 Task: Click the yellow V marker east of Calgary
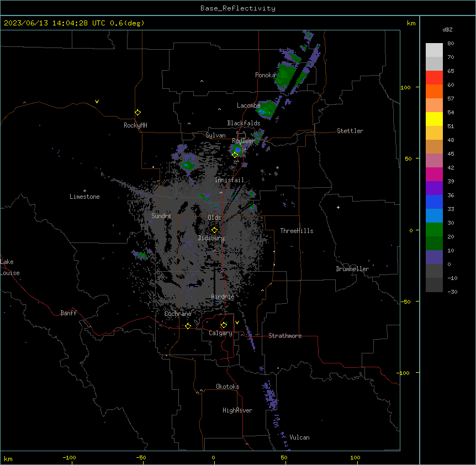point(237,323)
